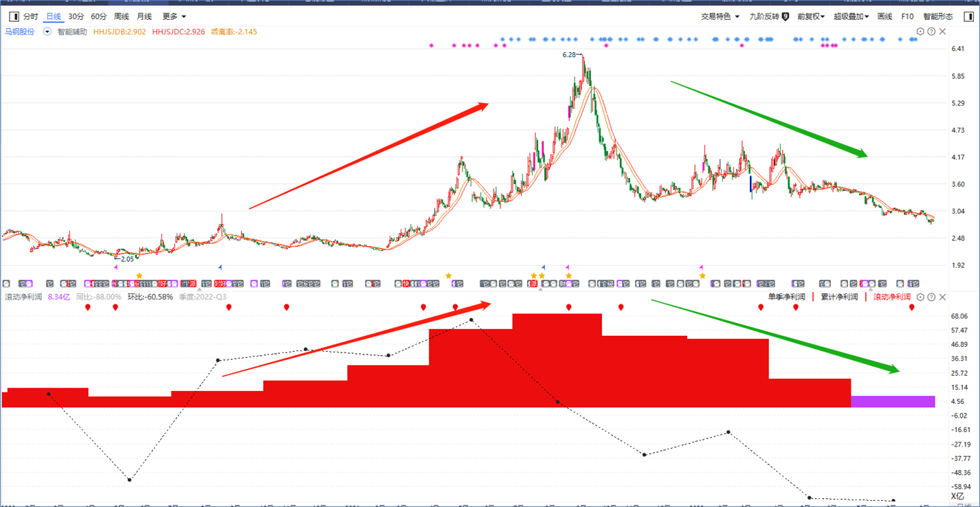980x507 pixels.
Task: Click the rightmost yellow star marker below the chart
Action: [x=702, y=275]
